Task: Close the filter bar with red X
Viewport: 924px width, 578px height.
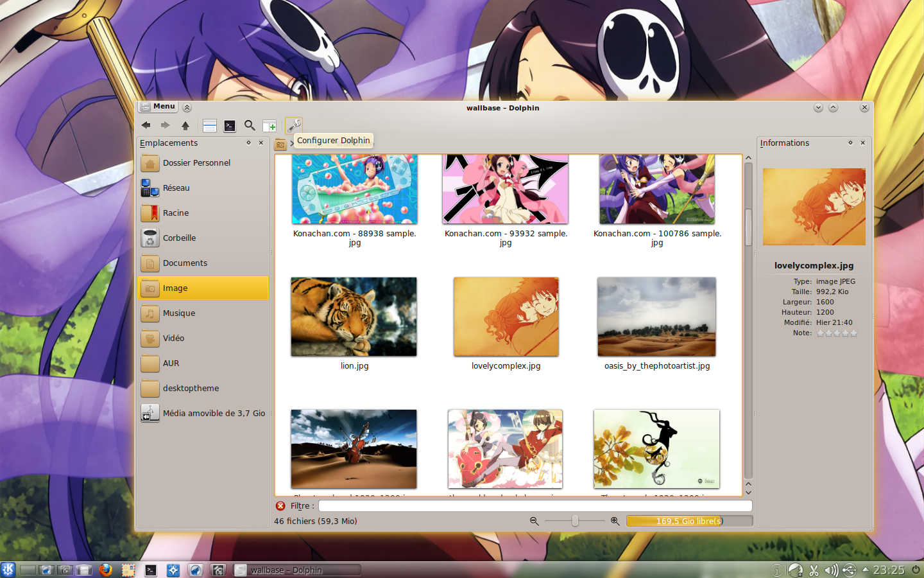Action: [280, 506]
